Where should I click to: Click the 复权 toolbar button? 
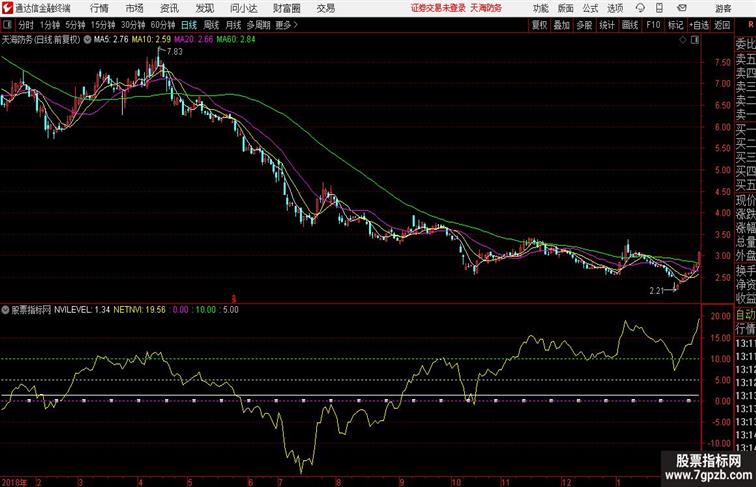pyautogui.click(x=540, y=25)
